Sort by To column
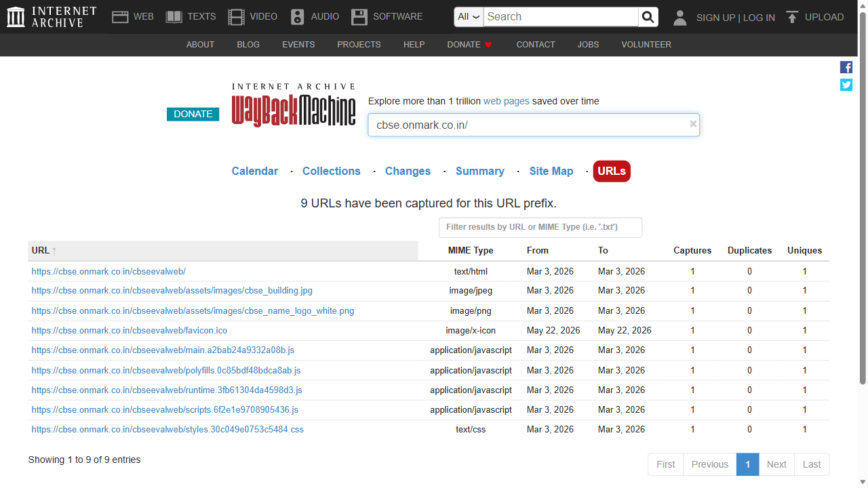This screenshot has height=488, width=868. point(603,251)
